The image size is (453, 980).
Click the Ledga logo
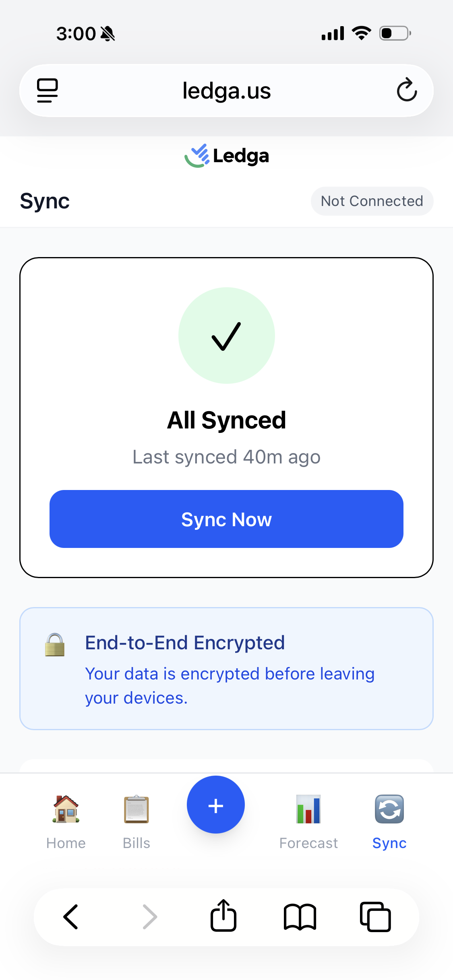tap(226, 156)
